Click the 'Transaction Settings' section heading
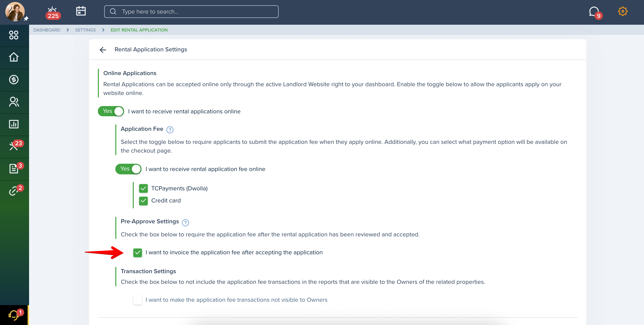The width and height of the screenshot is (644, 325). [x=148, y=271]
